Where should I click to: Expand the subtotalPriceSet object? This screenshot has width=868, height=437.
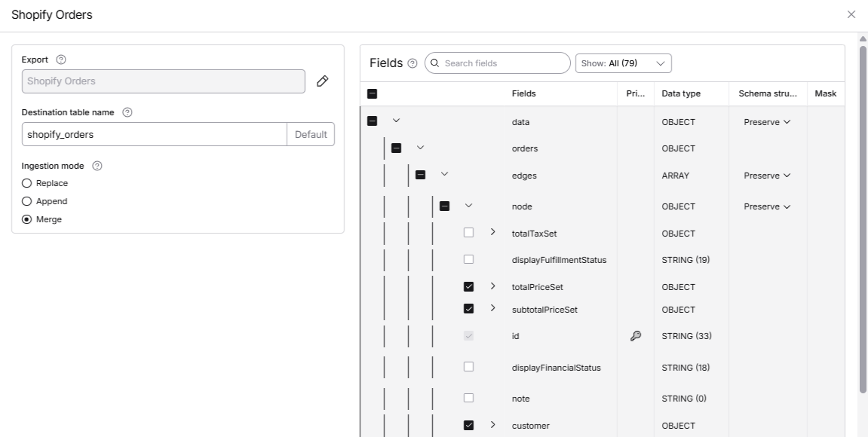coord(492,308)
